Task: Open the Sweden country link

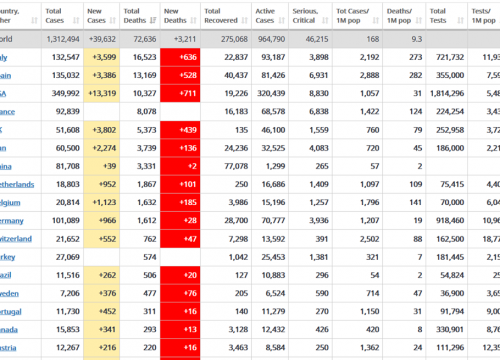Action: tap(9, 293)
